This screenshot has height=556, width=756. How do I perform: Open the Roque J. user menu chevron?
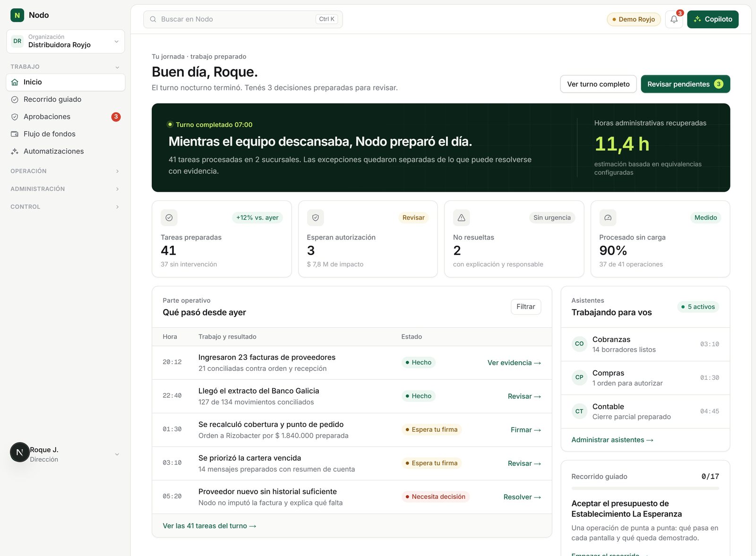pyautogui.click(x=117, y=454)
